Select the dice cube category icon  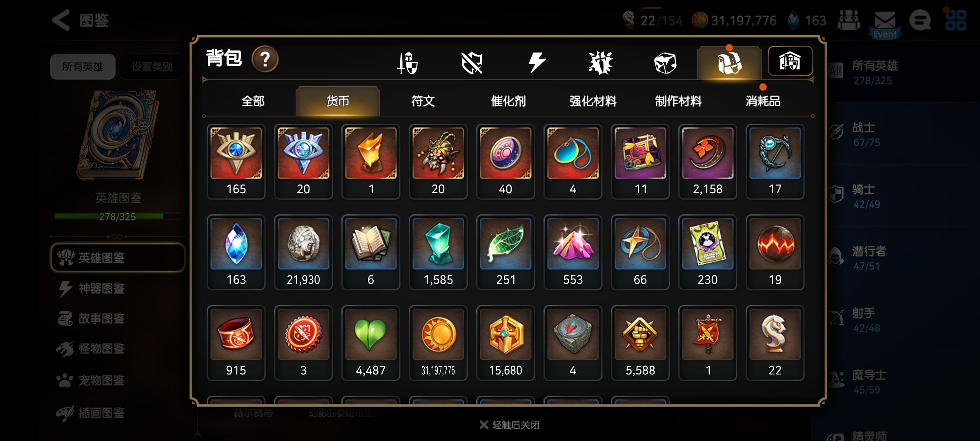click(x=665, y=63)
